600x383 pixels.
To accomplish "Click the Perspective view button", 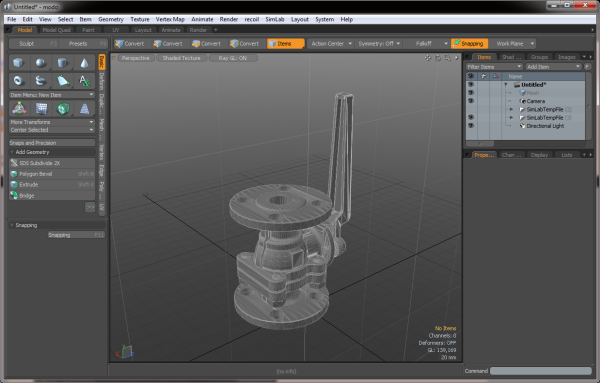I will (135, 58).
